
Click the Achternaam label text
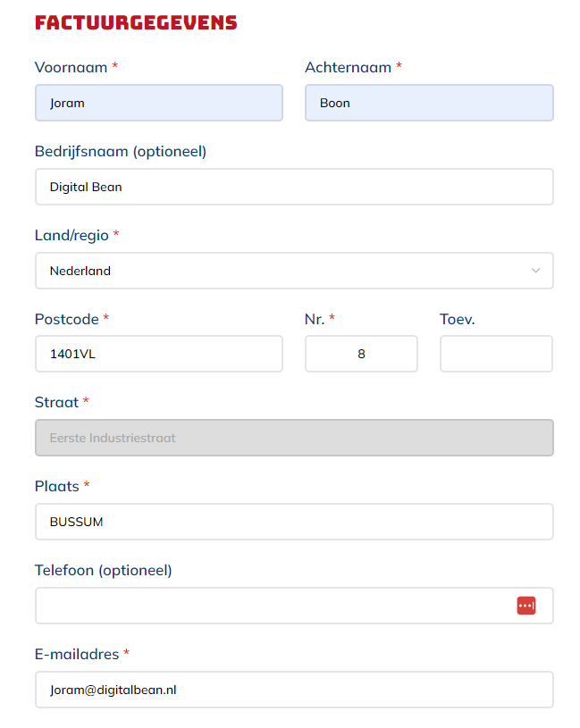(x=348, y=67)
